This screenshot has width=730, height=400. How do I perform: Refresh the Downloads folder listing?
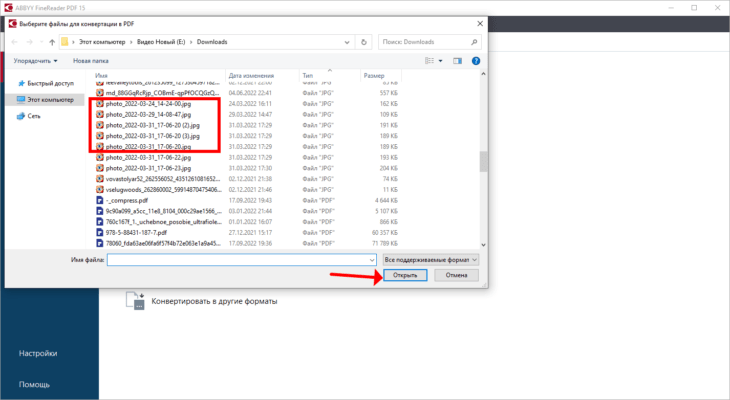coord(365,41)
